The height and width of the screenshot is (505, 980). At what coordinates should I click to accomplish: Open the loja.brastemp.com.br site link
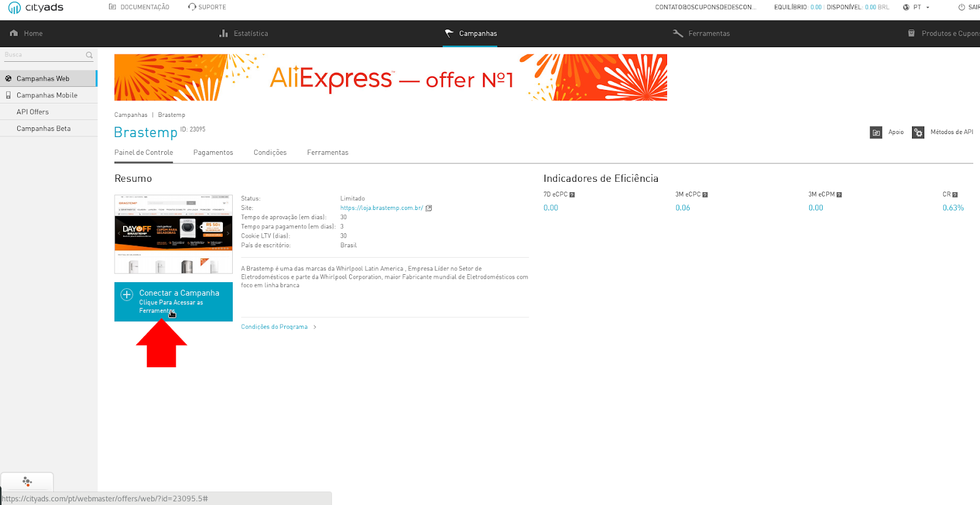point(382,208)
